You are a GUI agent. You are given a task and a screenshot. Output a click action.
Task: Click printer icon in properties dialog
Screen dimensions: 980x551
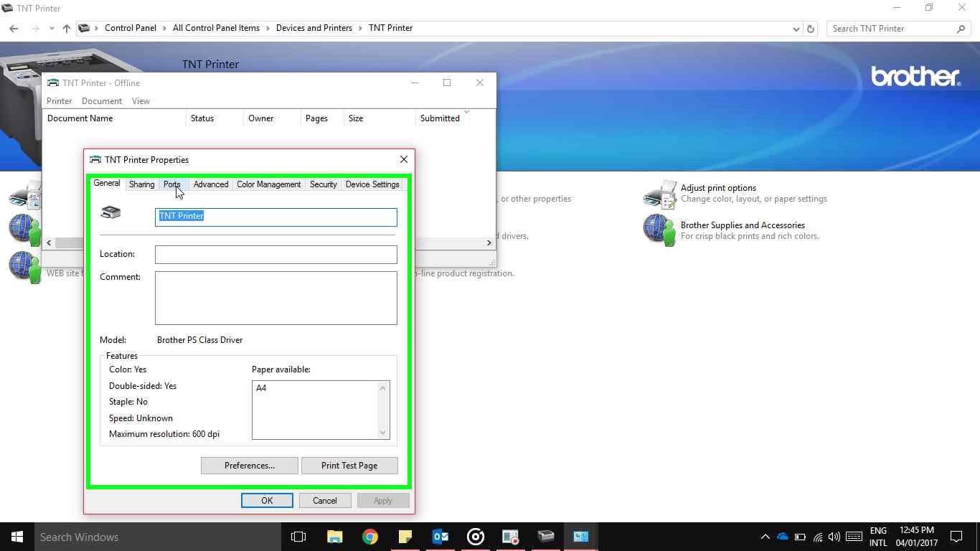click(x=110, y=212)
